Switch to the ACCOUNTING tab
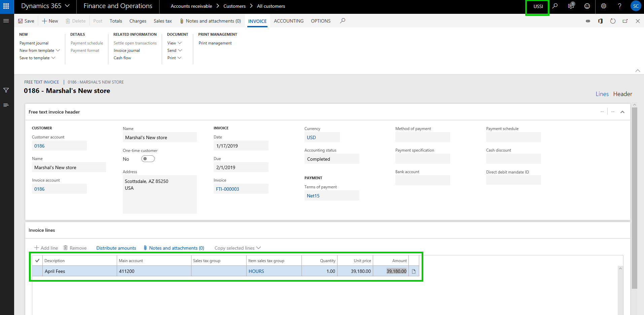 [x=288, y=21]
